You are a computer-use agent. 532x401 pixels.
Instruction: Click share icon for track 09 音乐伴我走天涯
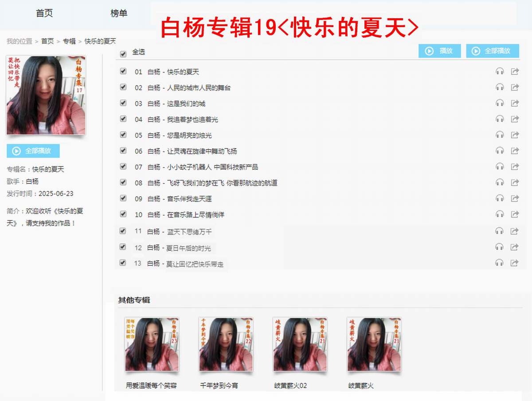[x=515, y=198]
